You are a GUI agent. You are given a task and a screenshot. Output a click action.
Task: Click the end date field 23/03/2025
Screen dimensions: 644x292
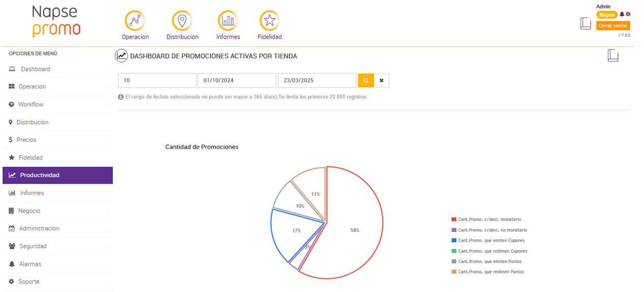(x=316, y=80)
